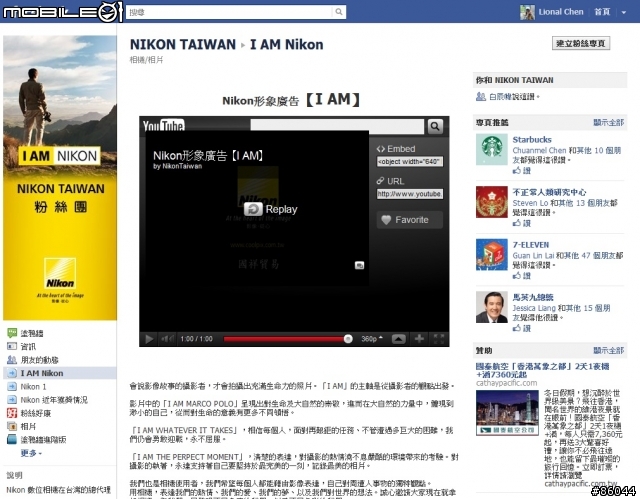640x499 pixels.
Task: Open Guan Lin Lai friend link
Action: point(533,255)
